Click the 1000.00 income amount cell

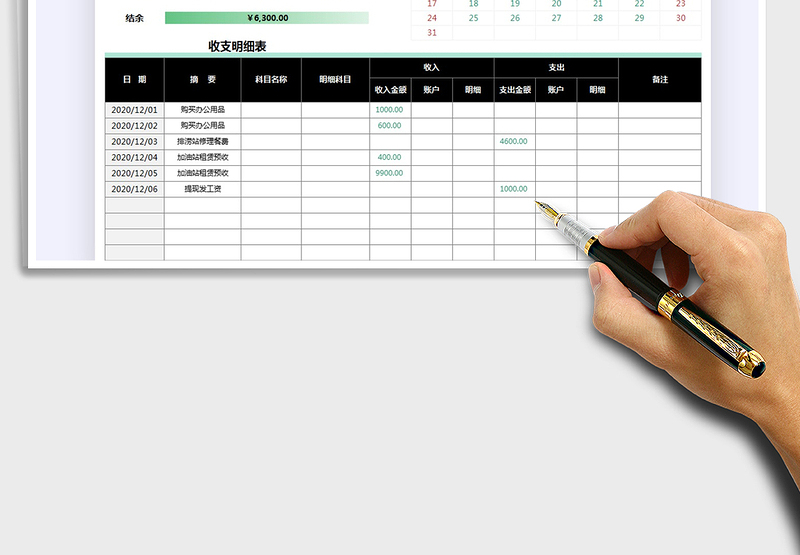coord(390,110)
